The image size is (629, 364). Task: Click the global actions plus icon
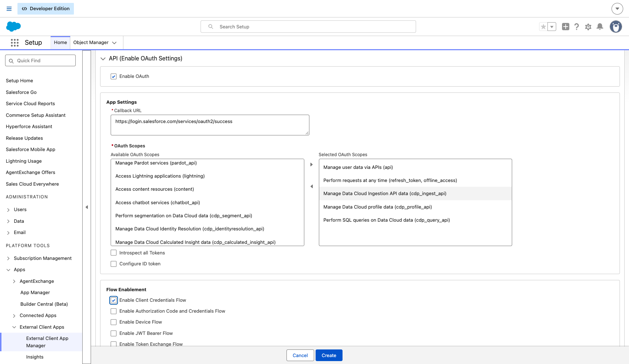point(565,27)
